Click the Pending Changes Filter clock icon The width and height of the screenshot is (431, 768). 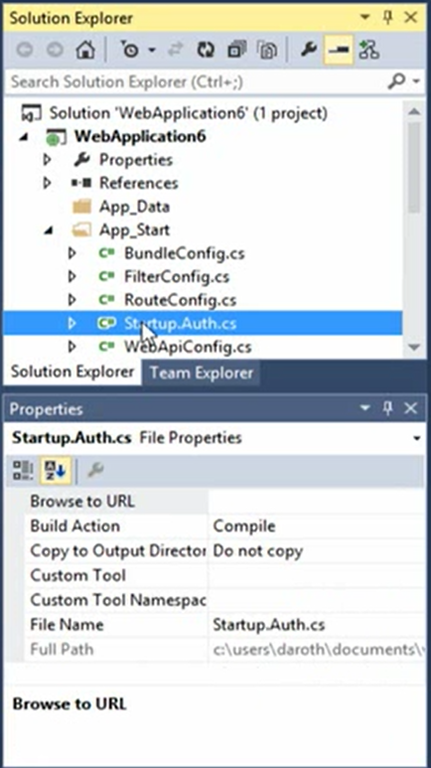pos(131,50)
